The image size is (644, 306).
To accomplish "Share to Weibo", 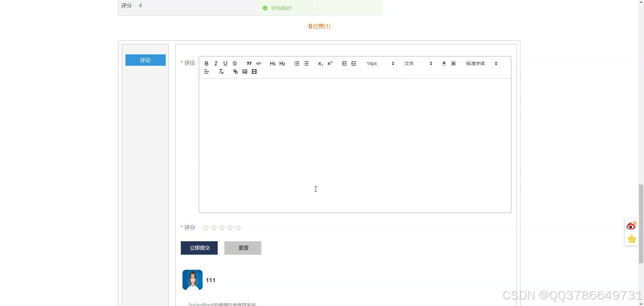I will [x=632, y=226].
